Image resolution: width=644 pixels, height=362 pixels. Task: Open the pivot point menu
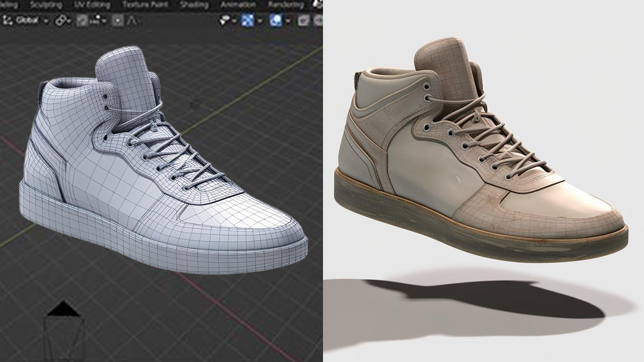63,21
